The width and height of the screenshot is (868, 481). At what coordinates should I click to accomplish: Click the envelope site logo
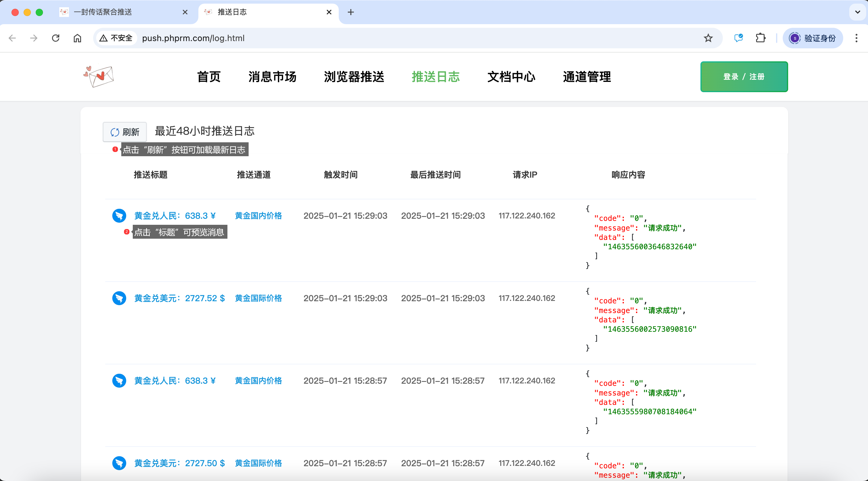(x=98, y=76)
